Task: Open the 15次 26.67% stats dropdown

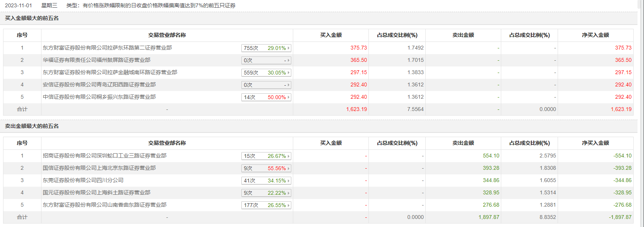Action: click(x=266, y=156)
